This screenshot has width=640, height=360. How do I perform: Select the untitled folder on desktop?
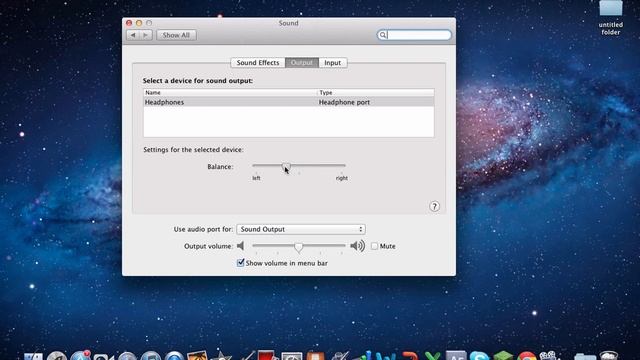coord(611,17)
